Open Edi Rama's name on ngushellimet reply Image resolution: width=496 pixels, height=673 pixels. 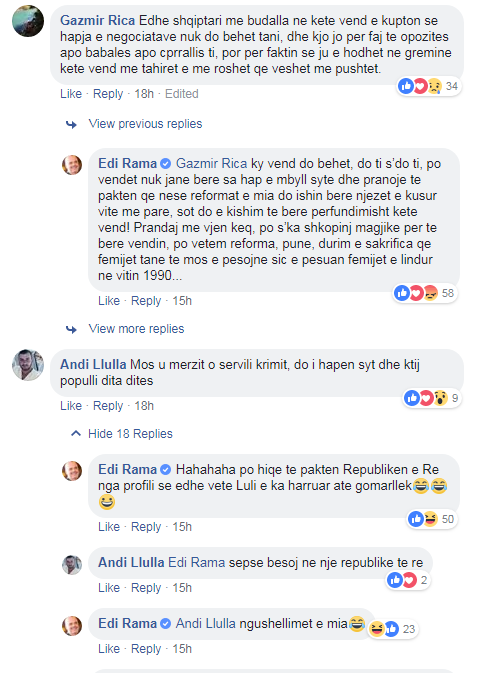coord(127,623)
